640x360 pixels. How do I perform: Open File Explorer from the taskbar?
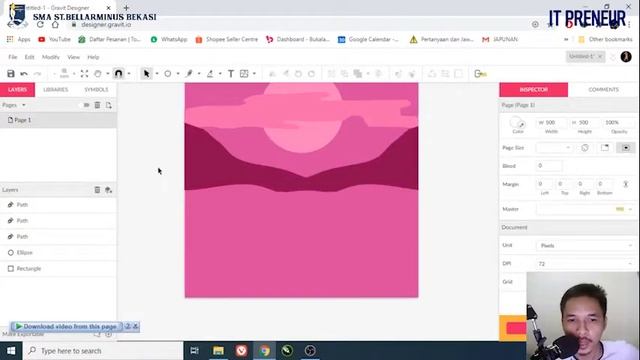[218, 351]
